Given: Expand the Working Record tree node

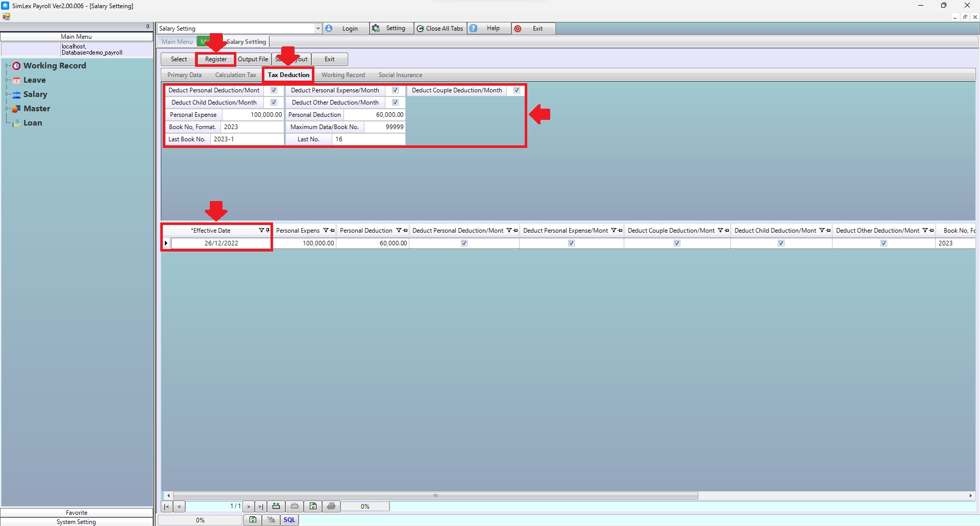Looking at the screenshot, I should (x=8, y=66).
